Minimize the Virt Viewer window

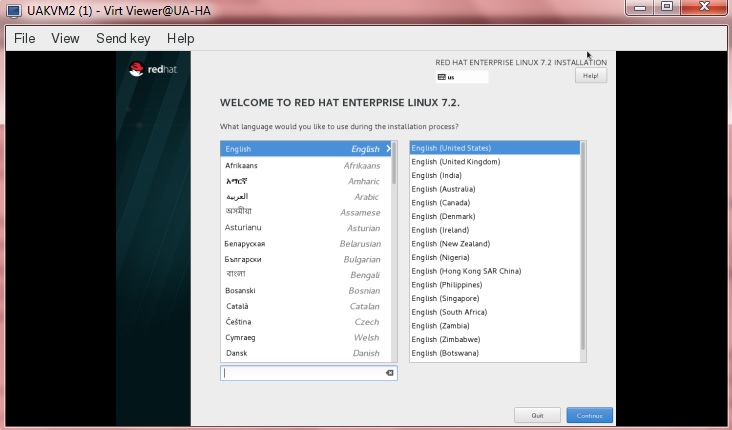click(640, 7)
